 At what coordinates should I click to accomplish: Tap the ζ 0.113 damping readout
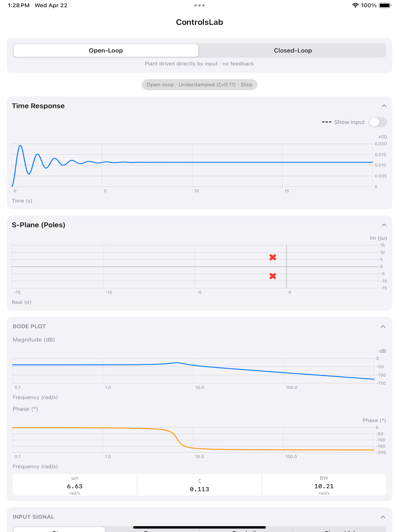199,485
